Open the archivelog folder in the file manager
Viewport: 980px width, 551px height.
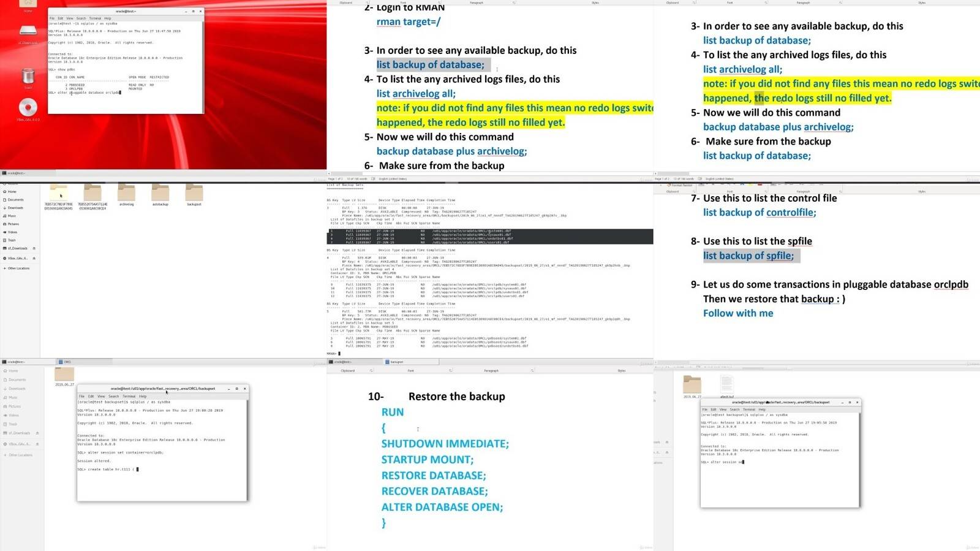pyautogui.click(x=126, y=193)
